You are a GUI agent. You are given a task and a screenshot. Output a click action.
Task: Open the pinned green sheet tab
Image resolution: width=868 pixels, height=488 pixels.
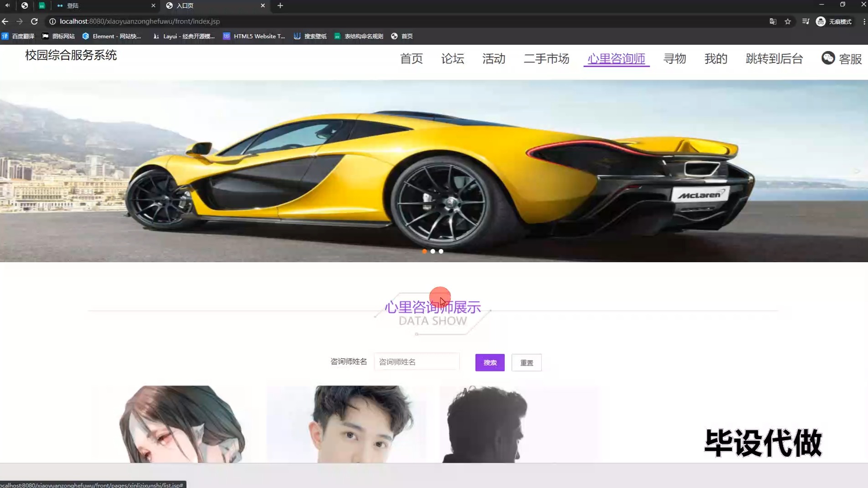[42, 5]
